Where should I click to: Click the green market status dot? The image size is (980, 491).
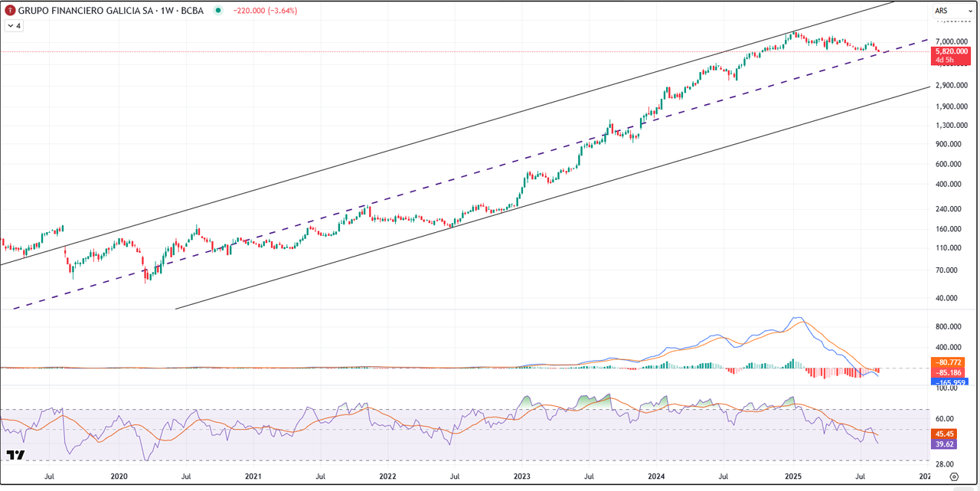tap(218, 11)
